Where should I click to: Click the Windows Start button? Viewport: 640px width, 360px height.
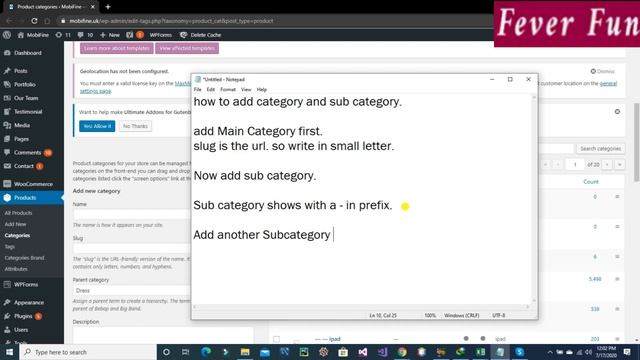point(9,352)
